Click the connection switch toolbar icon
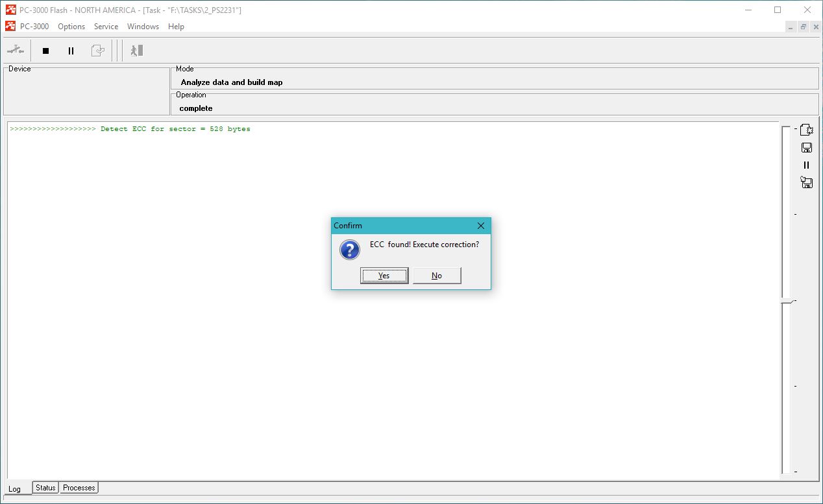The width and height of the screenshot is (823, 504). tap(16, 51)
